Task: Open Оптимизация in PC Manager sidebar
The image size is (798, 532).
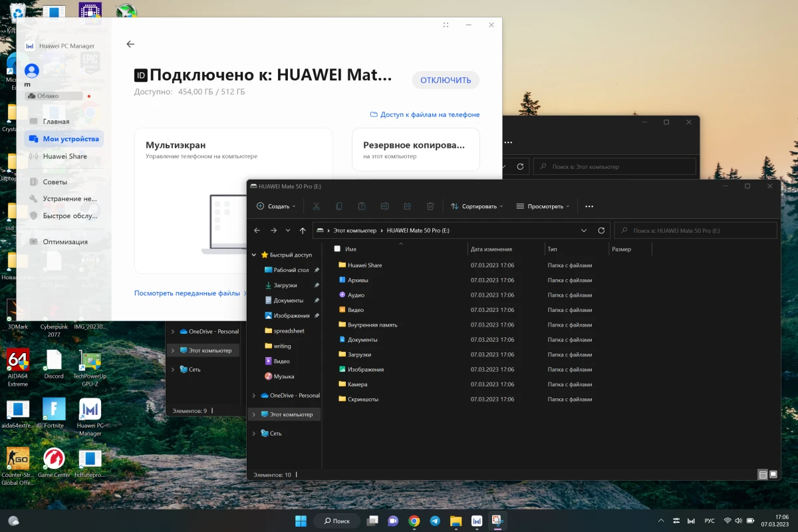Action: 64,241
